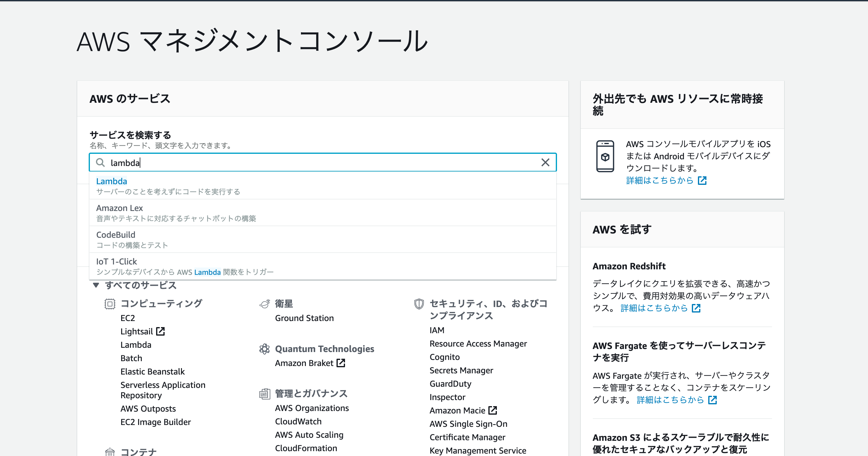Open Ground Station service

(x=304, y=318)
